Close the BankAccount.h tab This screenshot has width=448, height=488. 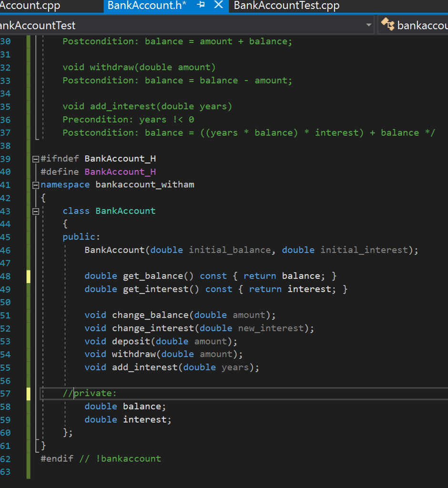[x=219, y=5]
